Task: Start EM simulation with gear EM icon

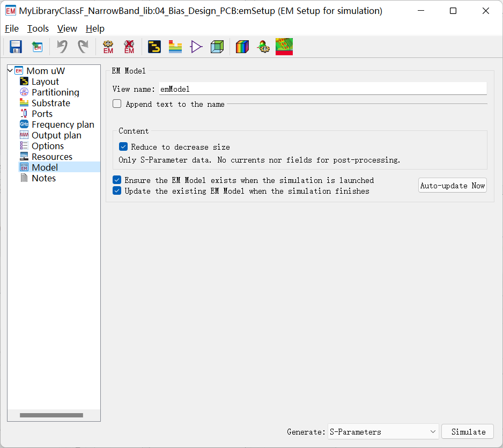Action: click(108, 47)
